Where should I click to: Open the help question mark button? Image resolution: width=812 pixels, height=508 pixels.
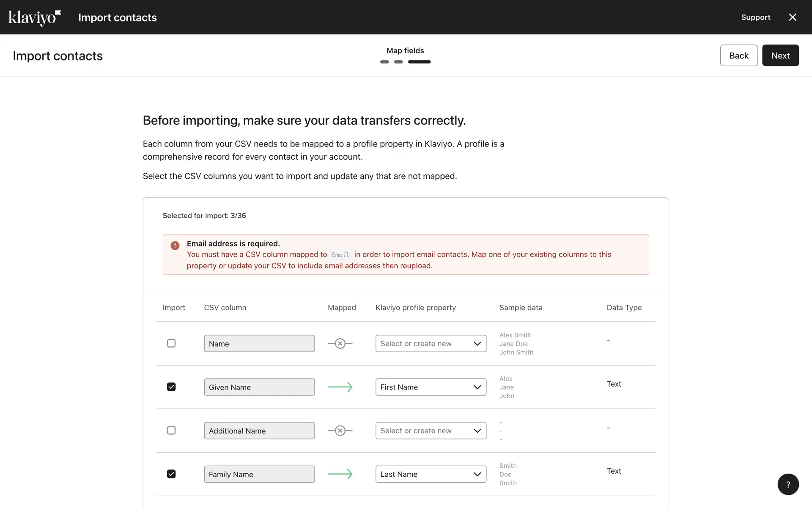pyautogui.click(x=788, y=484)
